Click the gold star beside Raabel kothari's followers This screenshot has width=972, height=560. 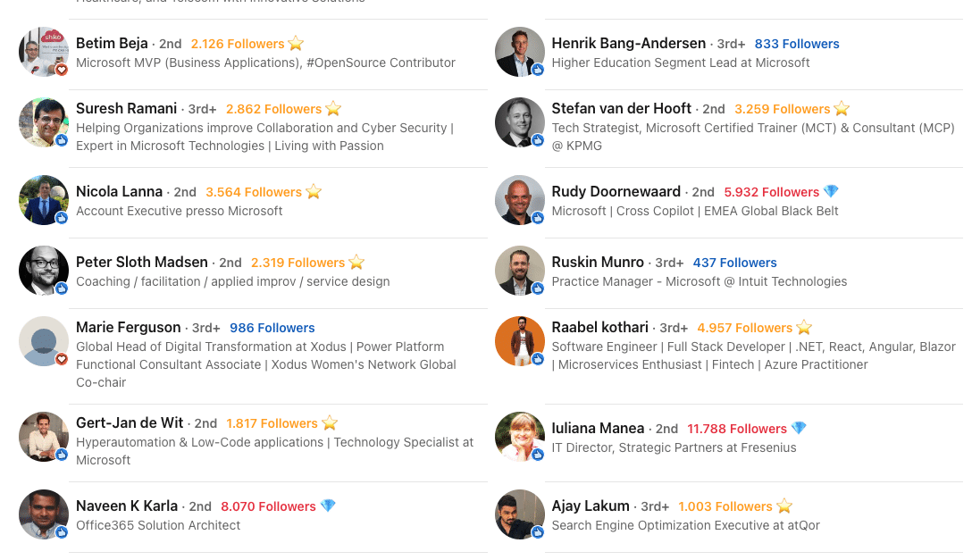pyautogui.click(x=804, y=327)
